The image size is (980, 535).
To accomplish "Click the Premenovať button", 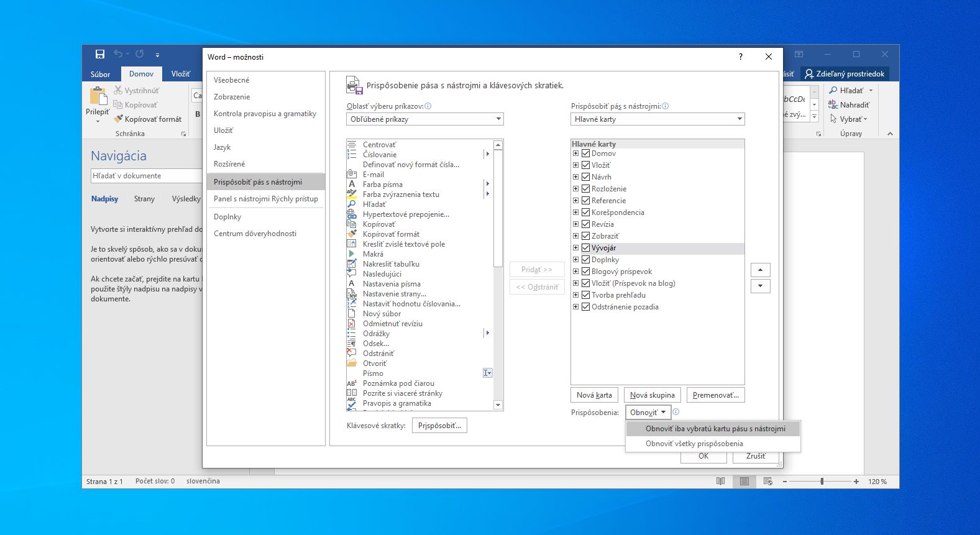I will [x=716, y=395].
